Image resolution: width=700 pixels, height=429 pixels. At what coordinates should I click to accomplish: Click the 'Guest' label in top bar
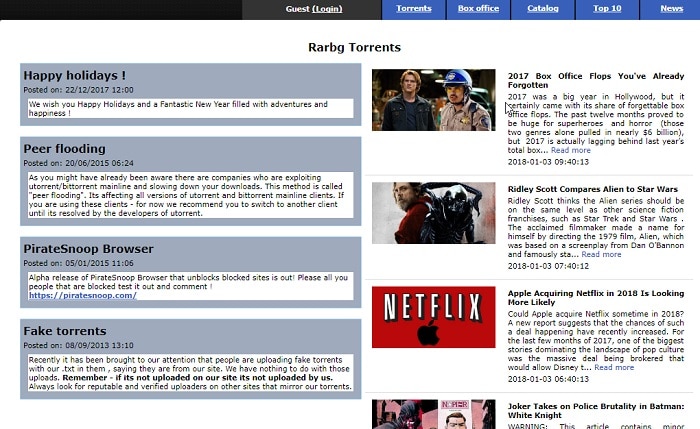(x=297, y=9)
